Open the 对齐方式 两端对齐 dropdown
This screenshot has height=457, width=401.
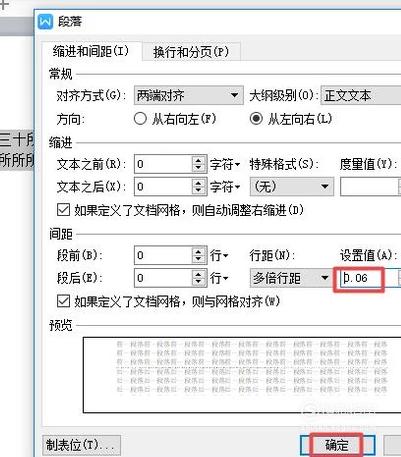(189, 96)
